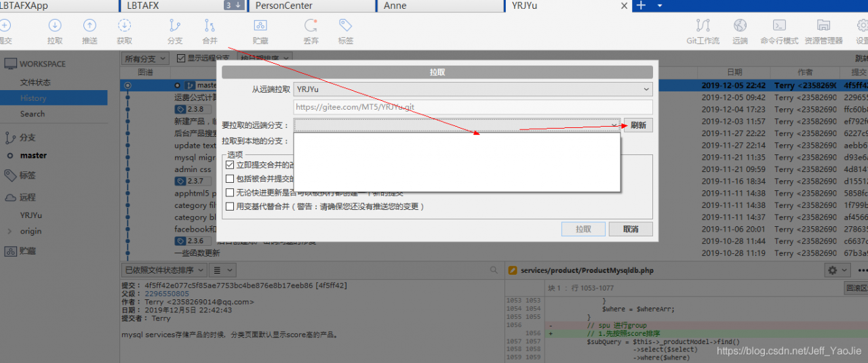868x363 pixels.
Task: Toggle 显示远程分支 checkbox
Action: [181, 59]
